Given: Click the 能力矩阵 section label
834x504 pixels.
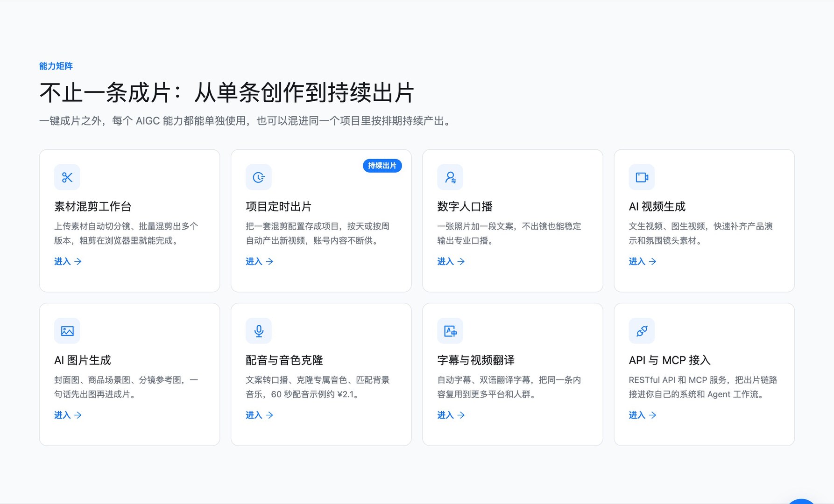Looking at the screenshot, I should 56,66.
